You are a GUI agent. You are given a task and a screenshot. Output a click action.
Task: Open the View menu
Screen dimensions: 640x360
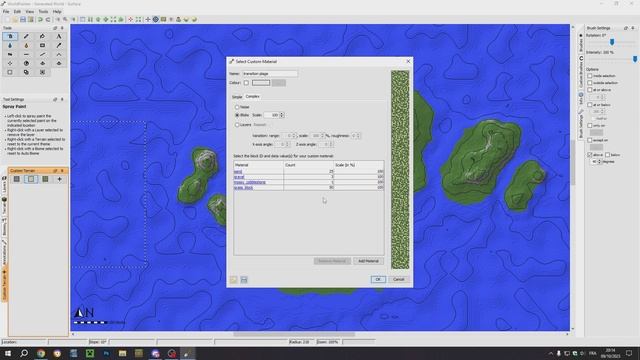tap(30, 12)
